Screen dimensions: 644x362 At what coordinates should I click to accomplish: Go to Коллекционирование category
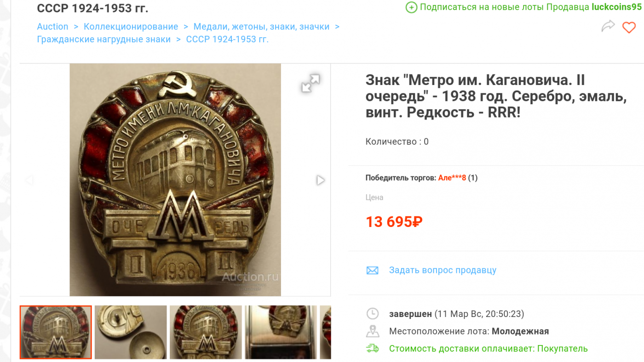click(x=131, y=27)
